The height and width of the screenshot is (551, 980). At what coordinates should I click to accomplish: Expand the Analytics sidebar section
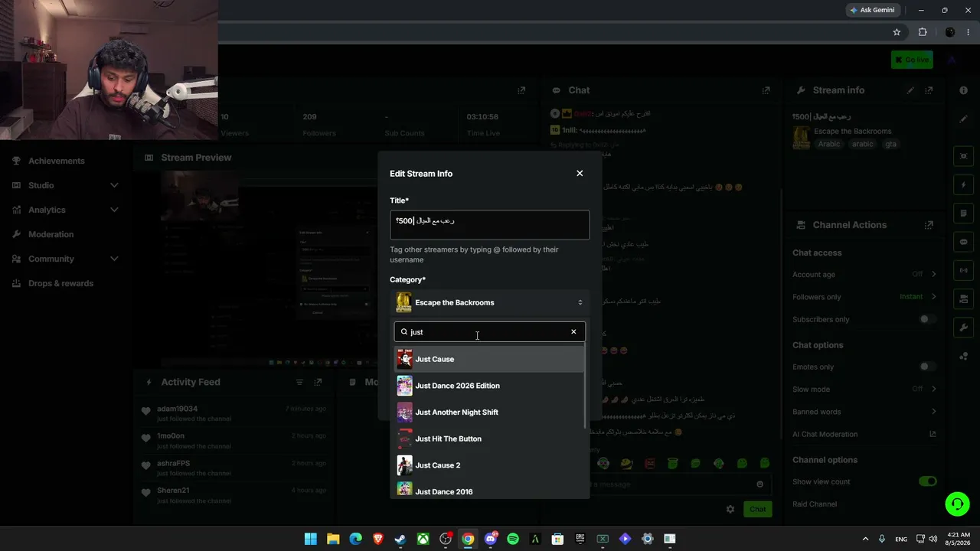click(x=114, y=210)
